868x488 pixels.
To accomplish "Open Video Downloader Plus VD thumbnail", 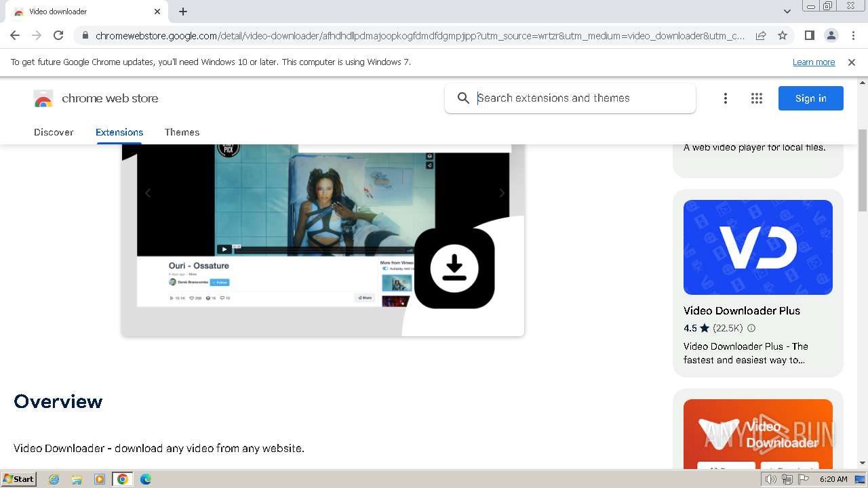I will (758, 247).
